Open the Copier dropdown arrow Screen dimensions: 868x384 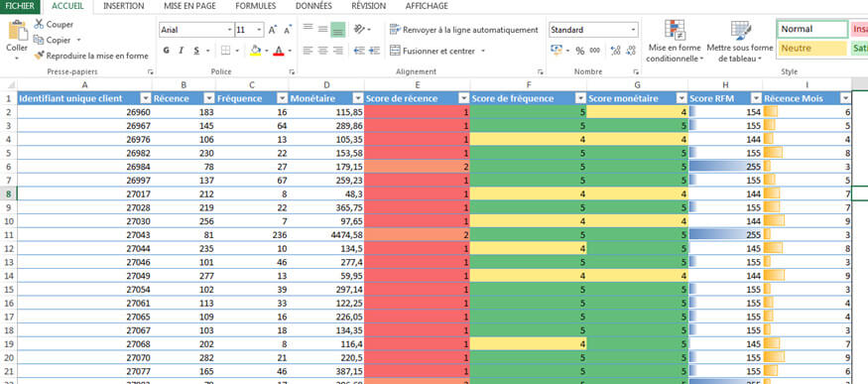click(x=78, y=40)
